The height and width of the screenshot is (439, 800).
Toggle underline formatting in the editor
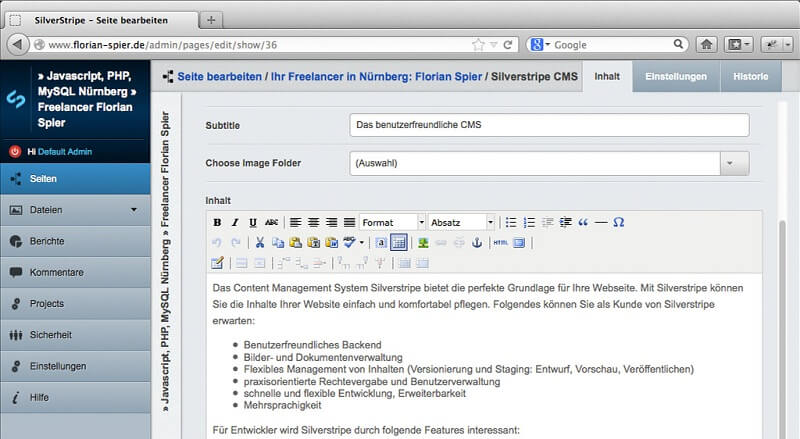click(253, 223)
